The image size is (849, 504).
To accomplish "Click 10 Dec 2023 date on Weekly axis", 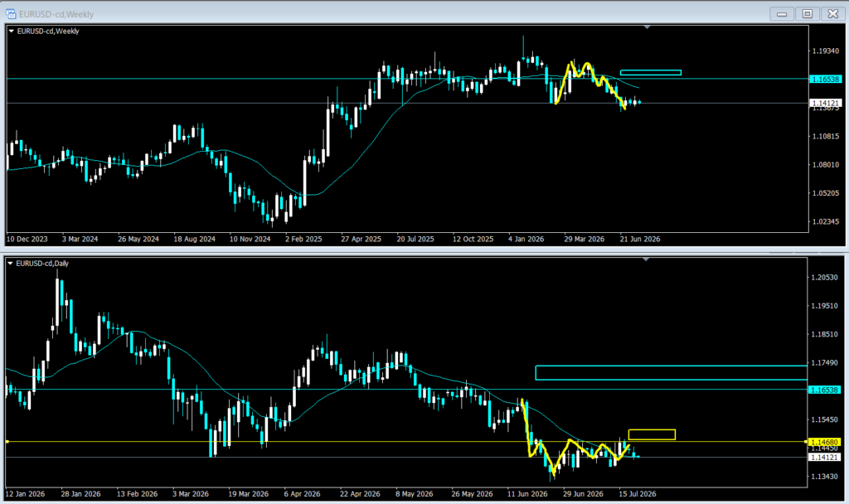I will click(27, 239).
